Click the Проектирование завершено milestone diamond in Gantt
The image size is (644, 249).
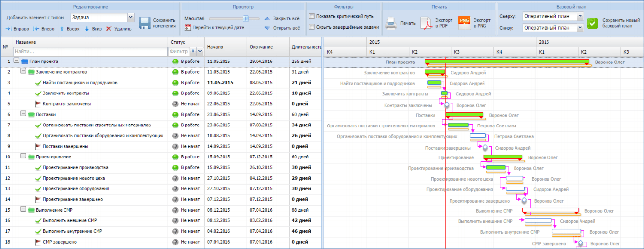click(524, 200)
